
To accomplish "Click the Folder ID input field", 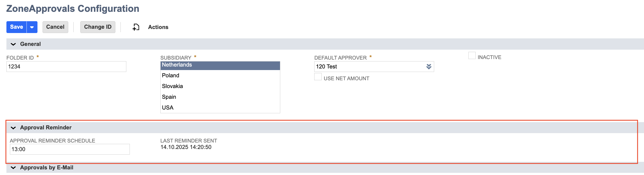I will 66,67.
